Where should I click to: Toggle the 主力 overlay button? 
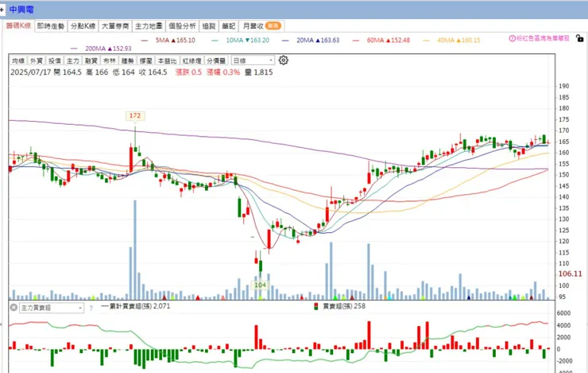[x=73, y=60]
